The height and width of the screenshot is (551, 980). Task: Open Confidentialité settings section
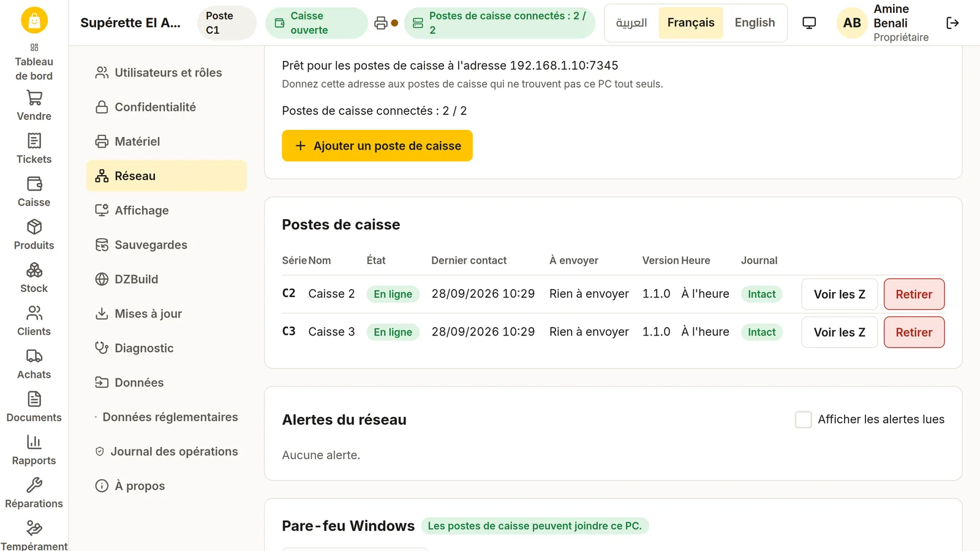pos(167,107)
